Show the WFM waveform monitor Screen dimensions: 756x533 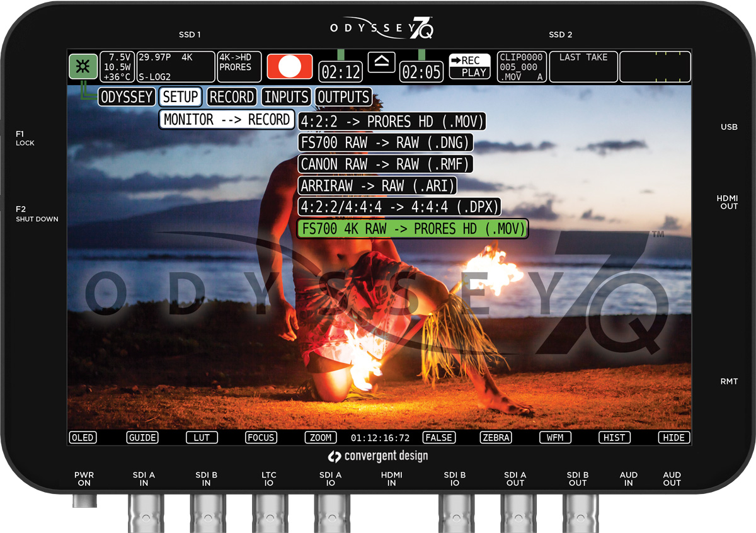(555, 437)
